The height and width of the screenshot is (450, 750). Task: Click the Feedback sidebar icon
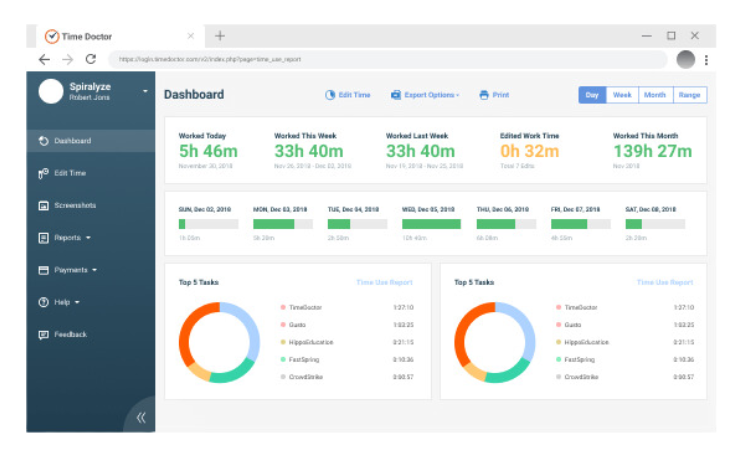coord(44,335)
